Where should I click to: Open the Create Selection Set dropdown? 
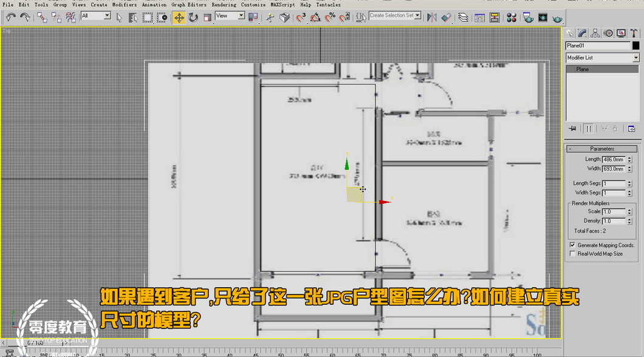(418, 15)
